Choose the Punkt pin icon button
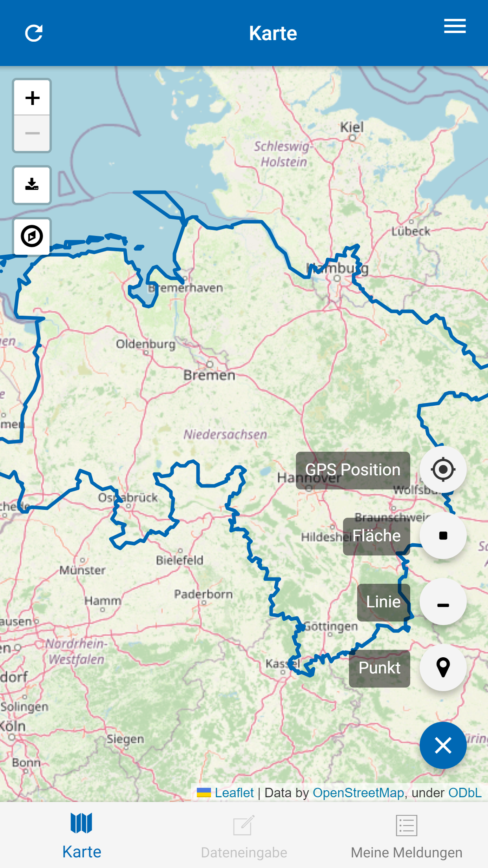The image size is (488, 868). (443, 668)
